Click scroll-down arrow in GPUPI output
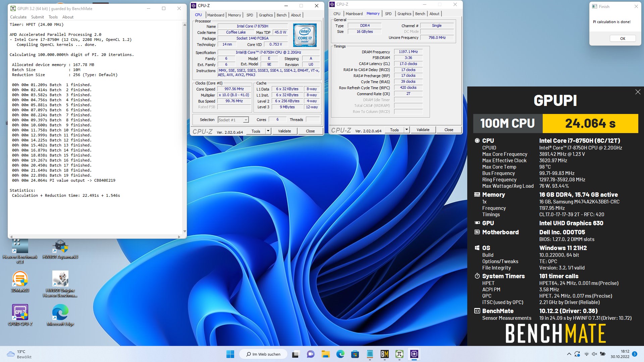 (x=184, y=231)
